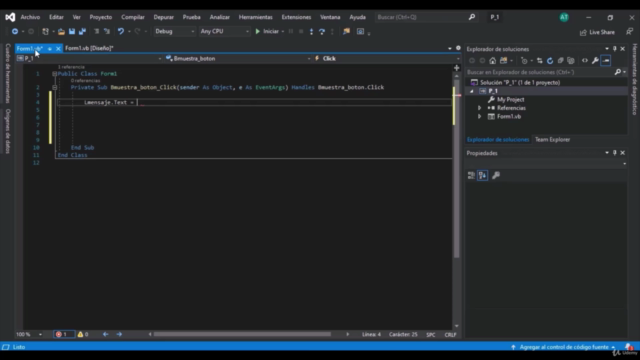
Task: Open the Bmuestra_boton object dropdown
Action: click(238, 58)
